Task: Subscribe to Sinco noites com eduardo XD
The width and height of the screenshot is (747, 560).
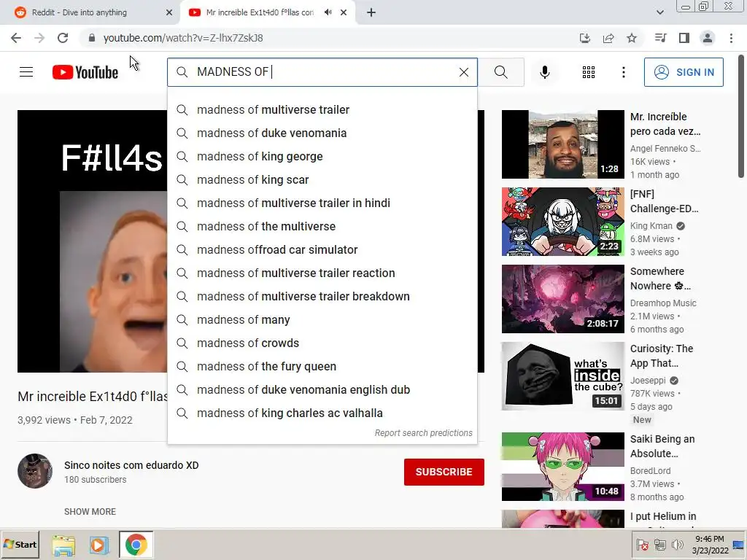Action: (444, 472)
